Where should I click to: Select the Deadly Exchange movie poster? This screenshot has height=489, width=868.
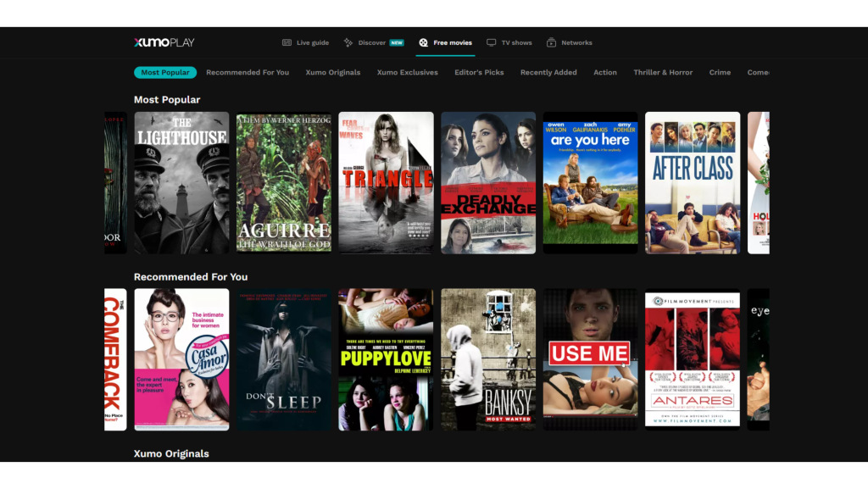coord(488,183)
